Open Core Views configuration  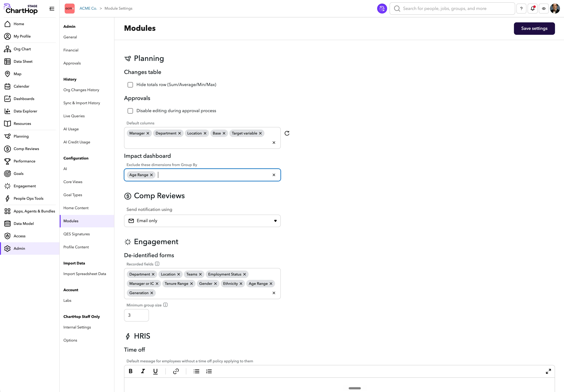point(73,182)
